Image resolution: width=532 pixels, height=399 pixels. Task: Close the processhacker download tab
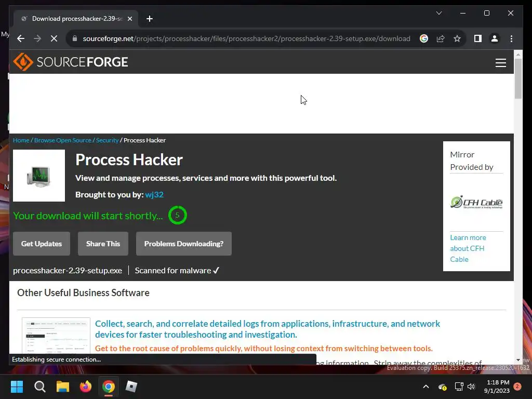(x=129, y=19)
